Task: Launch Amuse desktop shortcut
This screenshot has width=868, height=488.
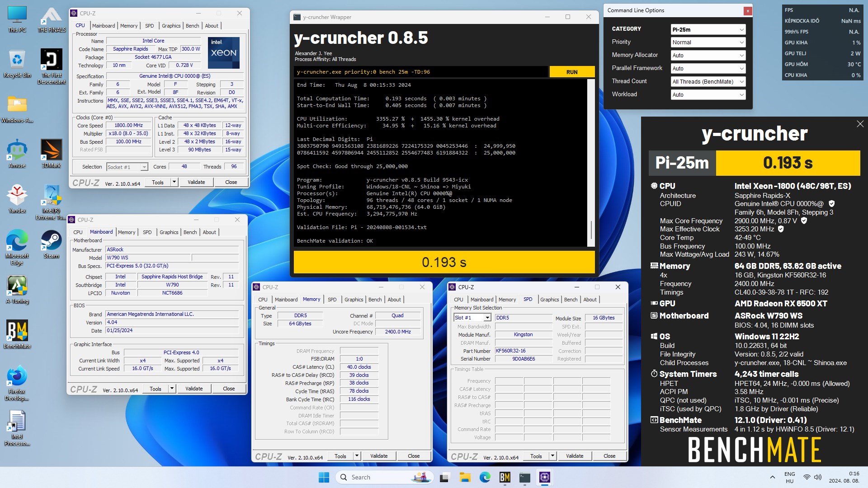Action: [17, 154]
